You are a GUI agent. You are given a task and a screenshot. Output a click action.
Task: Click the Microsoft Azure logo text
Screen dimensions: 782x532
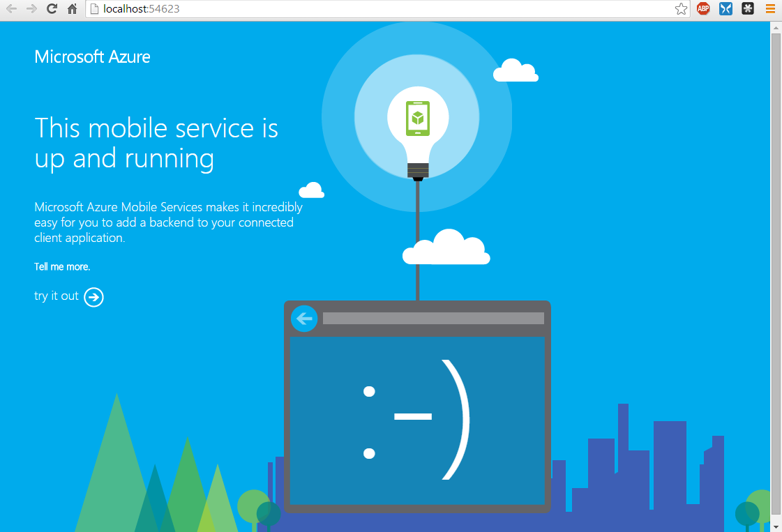tap(92, 57)
